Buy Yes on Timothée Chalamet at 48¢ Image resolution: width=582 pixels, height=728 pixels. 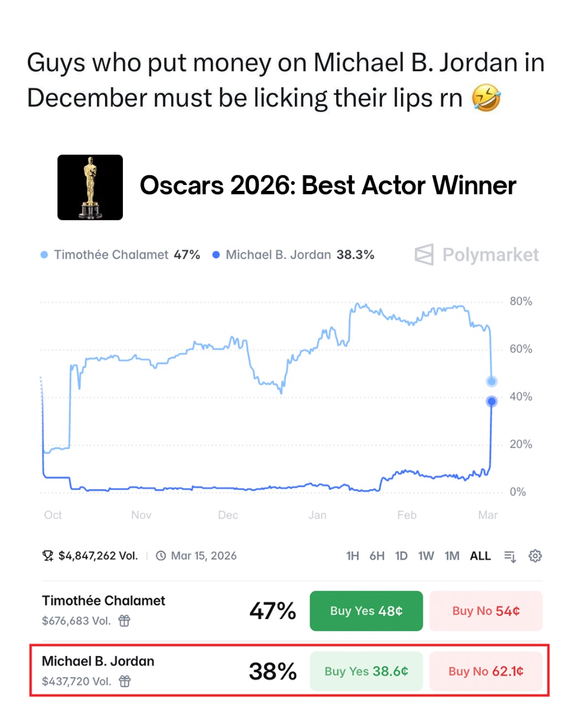(x=366, y=611)
